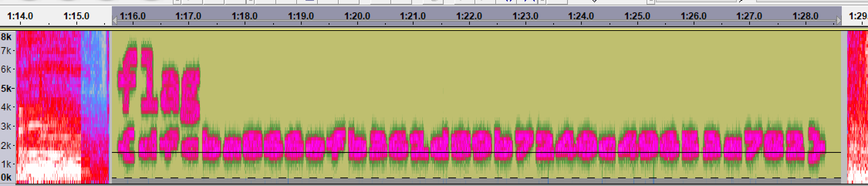Click the 1:15.0 mark on the timeline ruler
This screenshot has height=186, width=868.
tap(76, 16)
